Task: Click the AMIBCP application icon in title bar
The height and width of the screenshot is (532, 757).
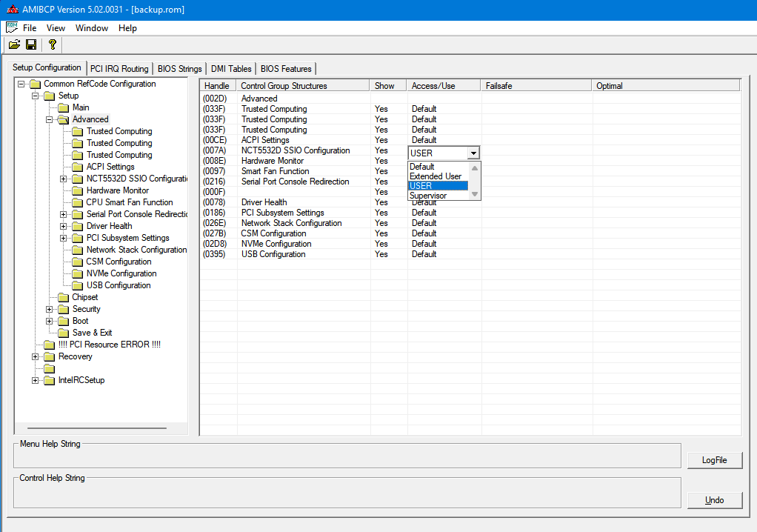Action: 13,9
